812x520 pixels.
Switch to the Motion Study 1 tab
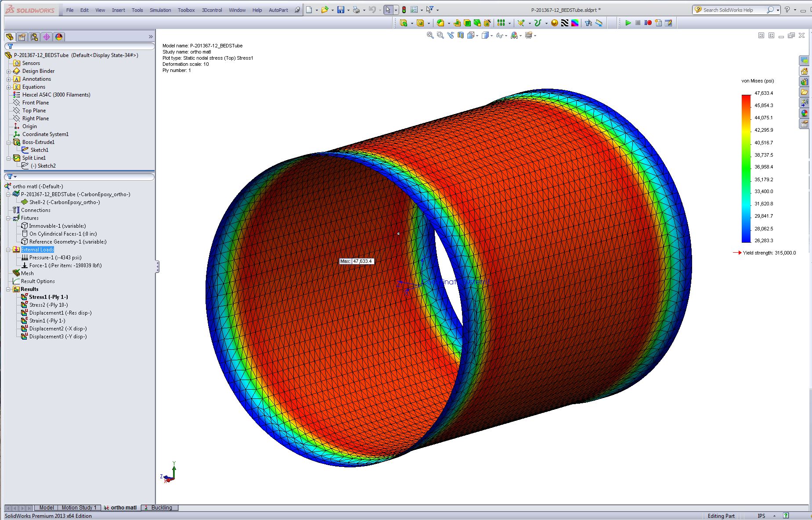[x=79, y=508]
